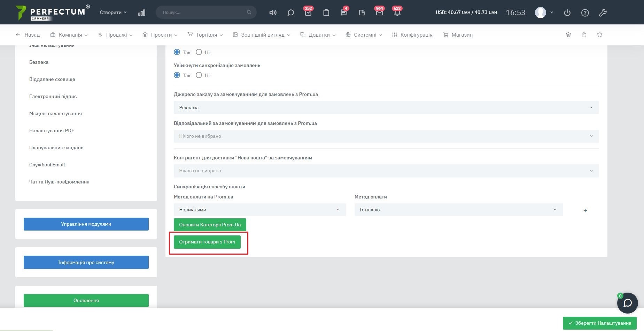This screenshot has width=644, height=331.
Task: Click 'Зберегти Налаштування' save button
Action: [599, 323]
